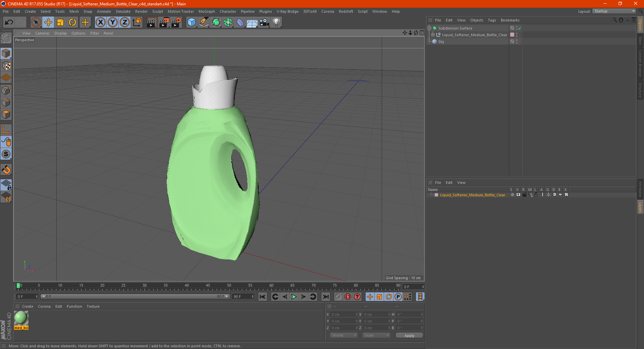
Task: Activate the Move tool in top toolbar
Action: (48, 22)
